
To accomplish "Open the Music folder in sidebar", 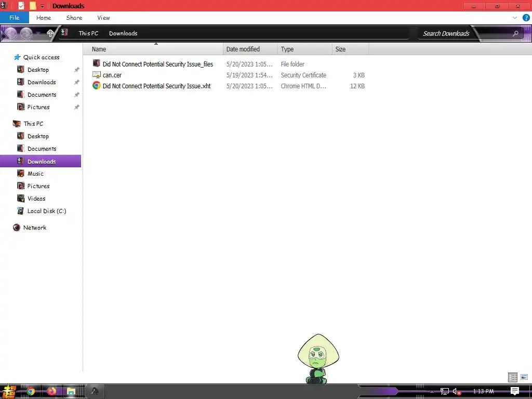I will (35, 174).
